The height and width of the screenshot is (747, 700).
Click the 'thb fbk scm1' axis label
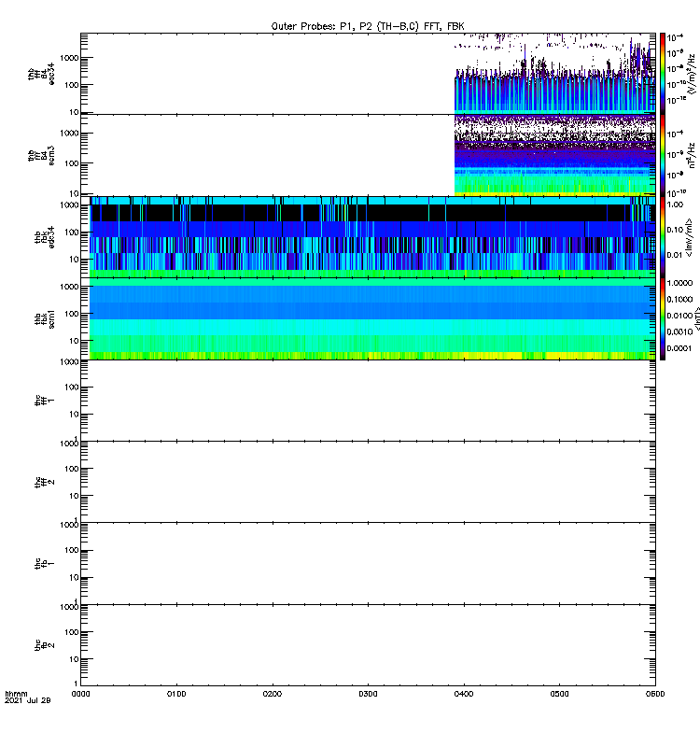click(x=45, y=319)
